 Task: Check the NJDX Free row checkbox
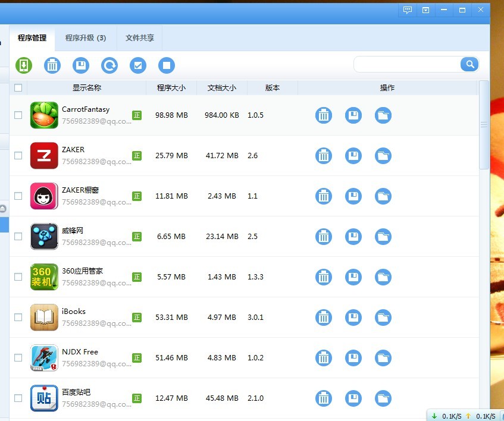(18, 358)
